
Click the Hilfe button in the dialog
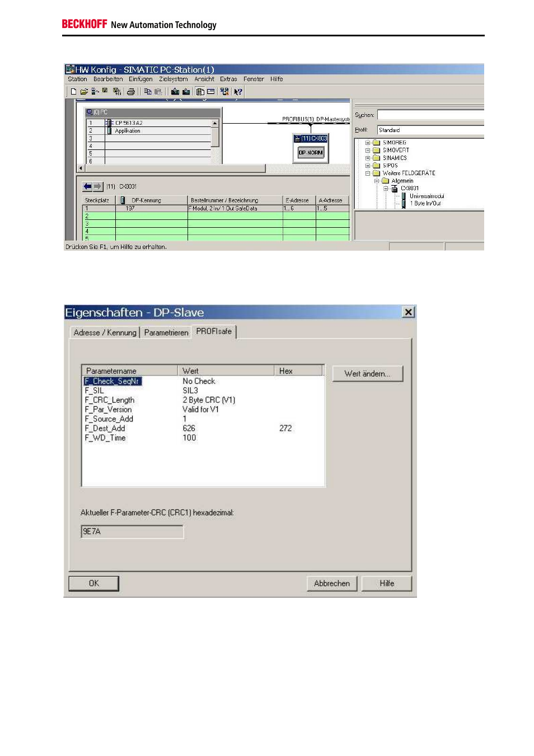[x=387, y=584]
